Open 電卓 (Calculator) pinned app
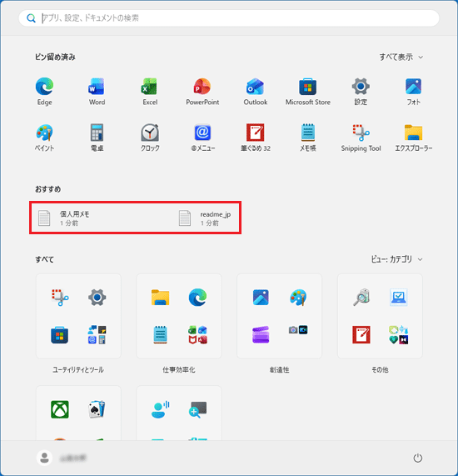The width and height of the screenshot is (458, 476). click(97, 138)
